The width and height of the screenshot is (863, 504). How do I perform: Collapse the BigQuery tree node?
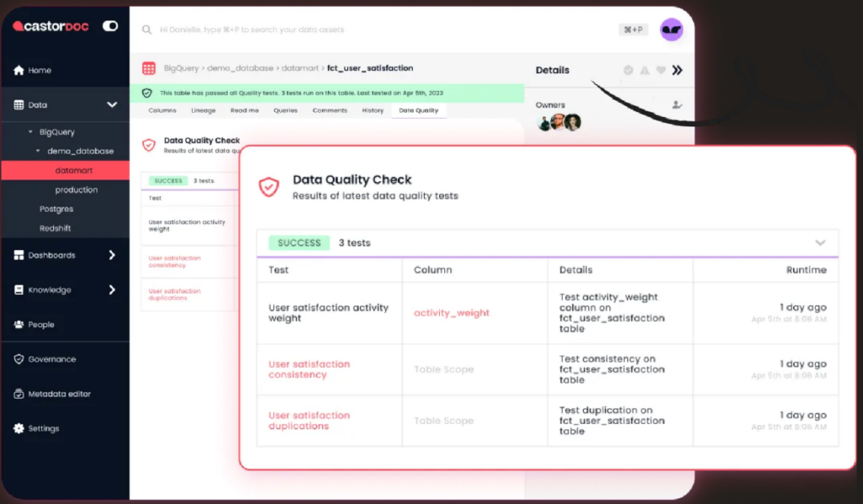(30, 132)
